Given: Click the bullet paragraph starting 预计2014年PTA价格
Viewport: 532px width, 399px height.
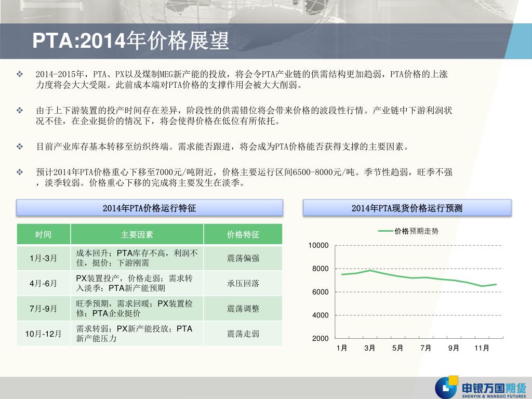Looking at the screenshot, I should click(244, 178).
